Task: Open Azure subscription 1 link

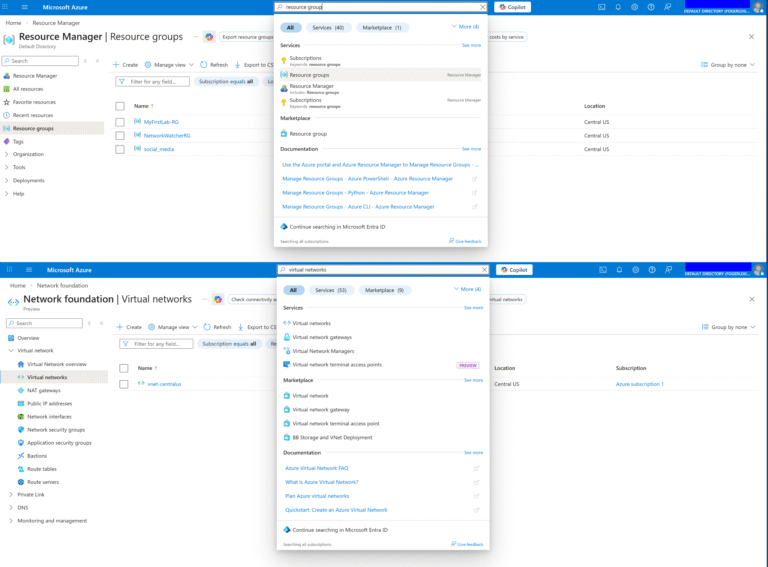Action: click(639, 384)
